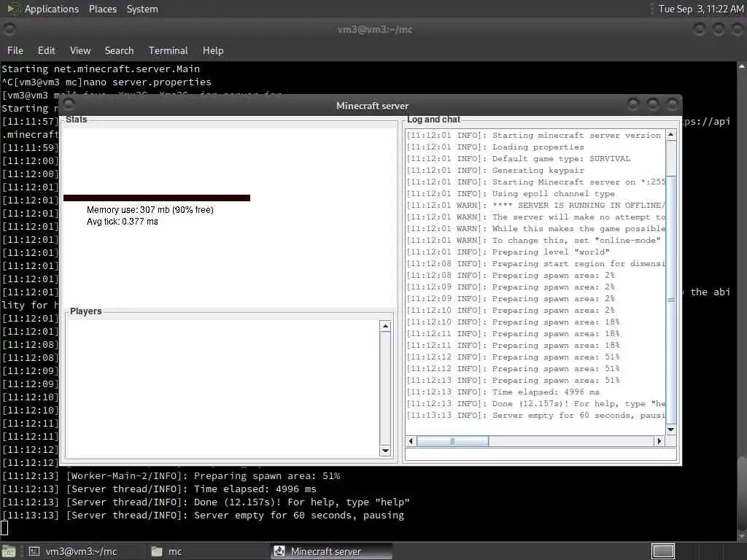Image resolution: width=747 pixels, height=560 pixels.
Task: Click the Avg tick: 0.377 ms text
Action: (x=123, y=222)
